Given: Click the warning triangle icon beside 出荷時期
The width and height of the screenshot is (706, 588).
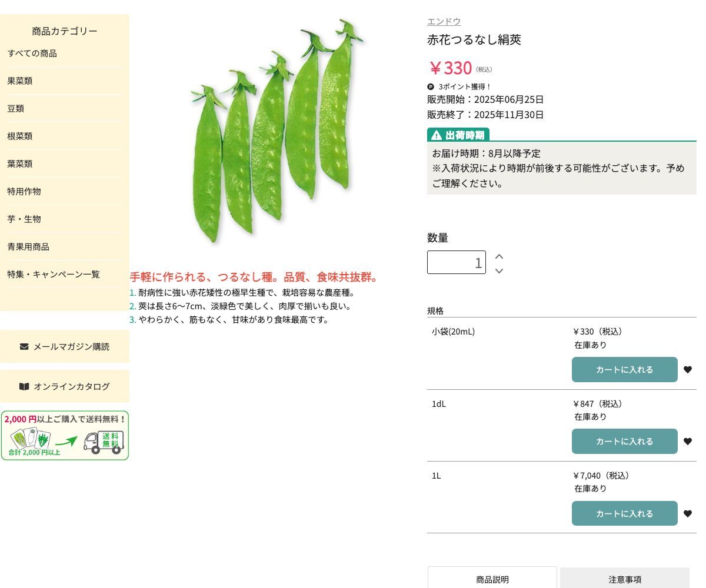Looking at the screenshot, I should [436, 135].
